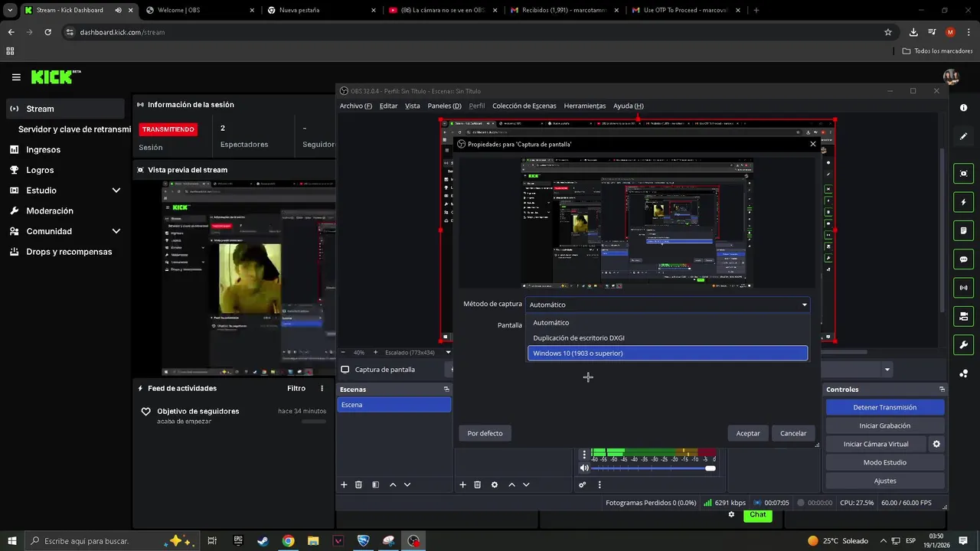Click Iniciar Grabación button
The image size is (980, 551).
click(885, 425)
